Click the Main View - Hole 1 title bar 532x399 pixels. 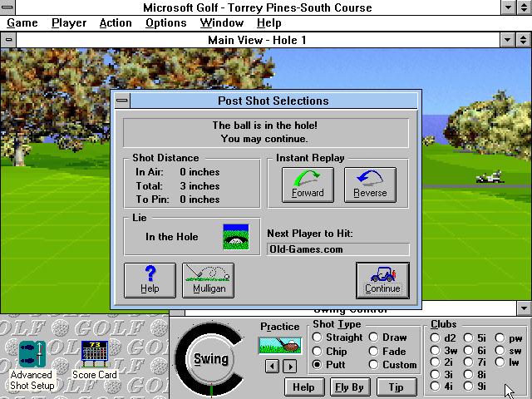coord(258,40)
